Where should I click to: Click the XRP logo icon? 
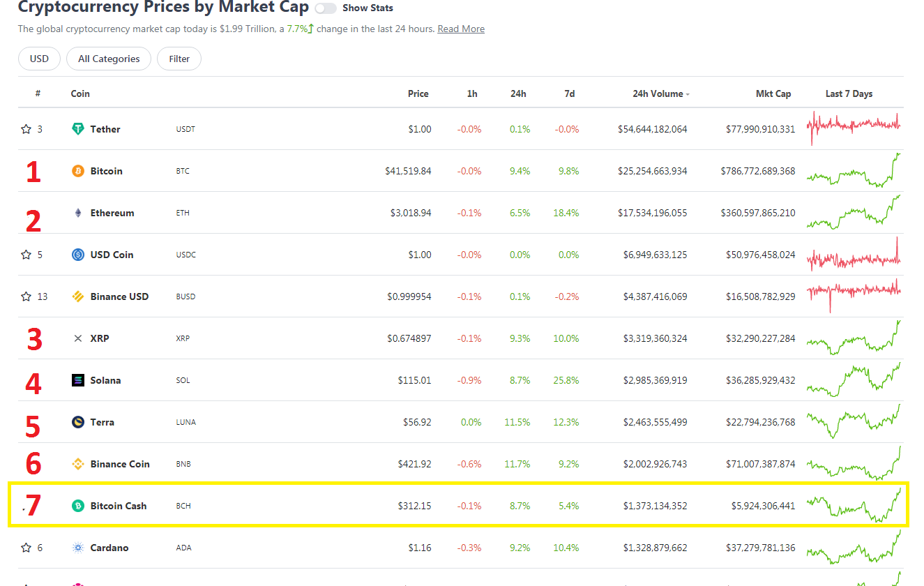78,338
